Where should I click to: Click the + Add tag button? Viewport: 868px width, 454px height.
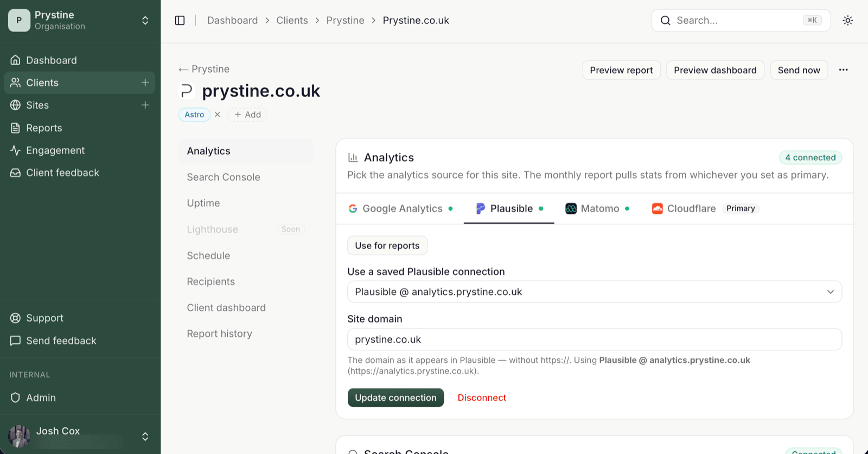pyautogui.click(x=247, y=115)
